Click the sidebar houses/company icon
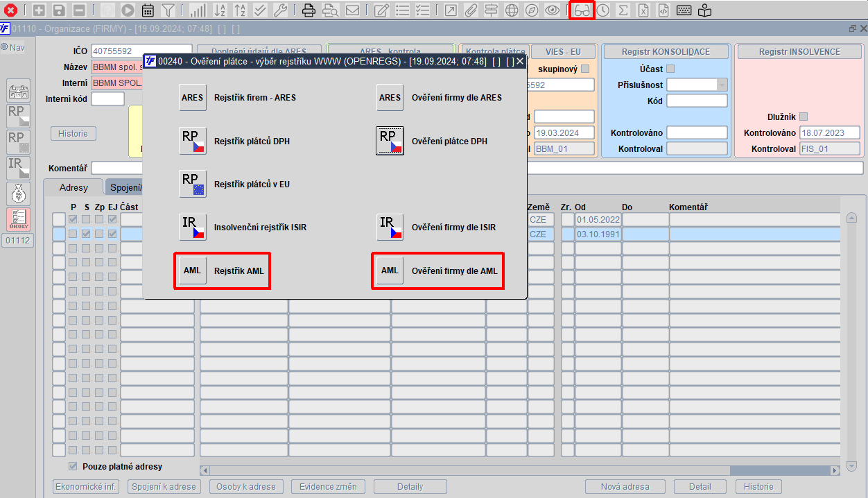 click(19, 91)
